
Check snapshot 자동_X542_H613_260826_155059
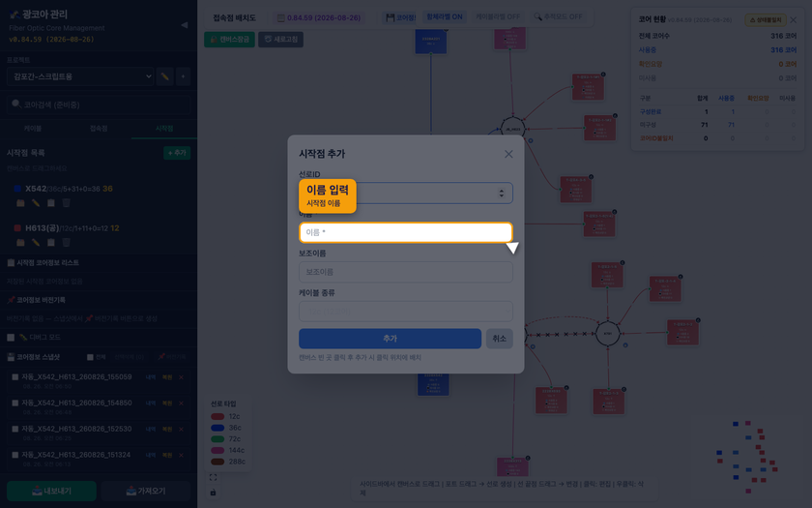(x=15, y=376)
